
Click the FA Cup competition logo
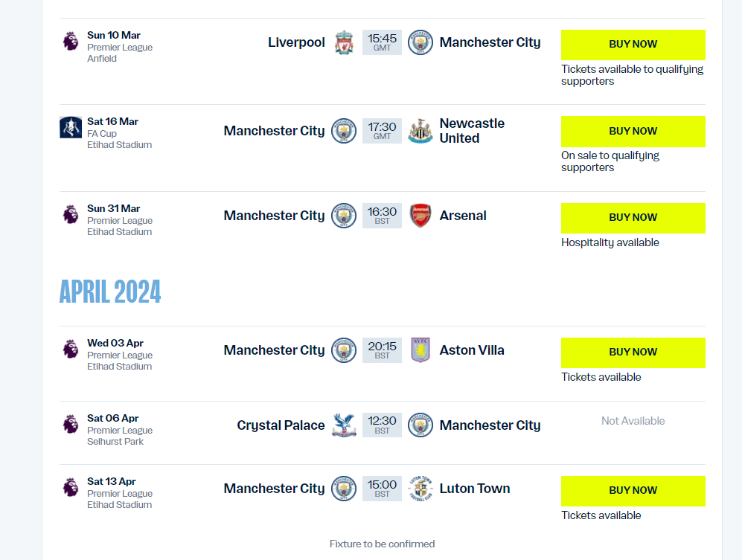[x=71, y=128]
